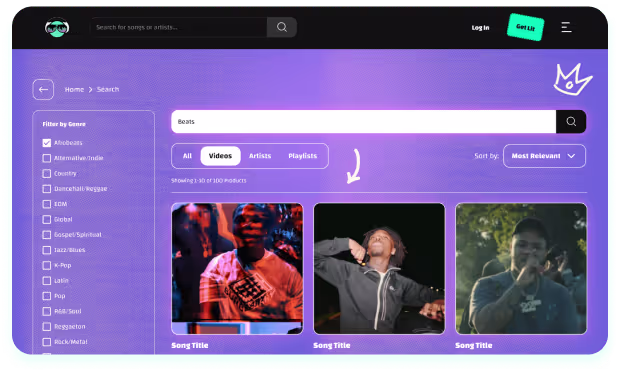Click the Search breadcrumb link
The image size is (620, 373).
(108, 89)
